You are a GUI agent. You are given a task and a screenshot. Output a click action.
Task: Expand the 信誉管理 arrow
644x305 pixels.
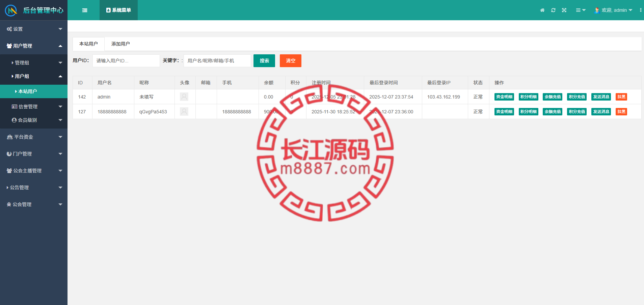tap(60, 107)
